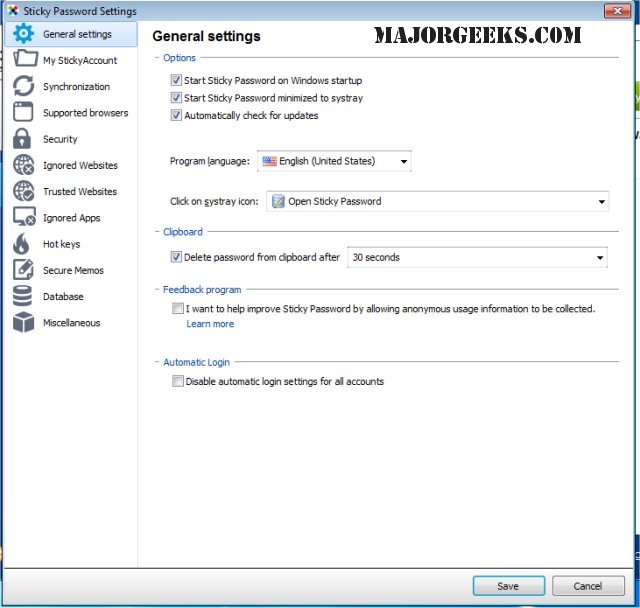The width and height of the screenshot is (640, 608).
Task: Click the Database stack icon
Action: 22,296
